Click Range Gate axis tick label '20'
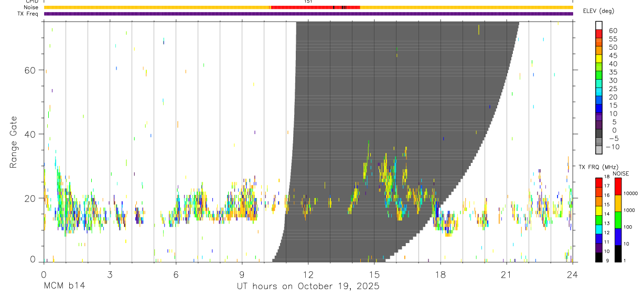644x297 pixels. 30,199
